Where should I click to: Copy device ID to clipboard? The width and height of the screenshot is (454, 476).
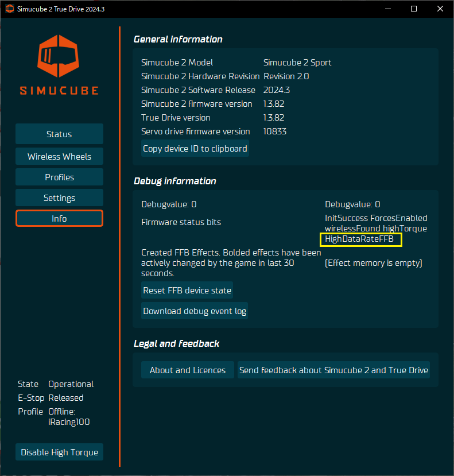click(195, 149)
